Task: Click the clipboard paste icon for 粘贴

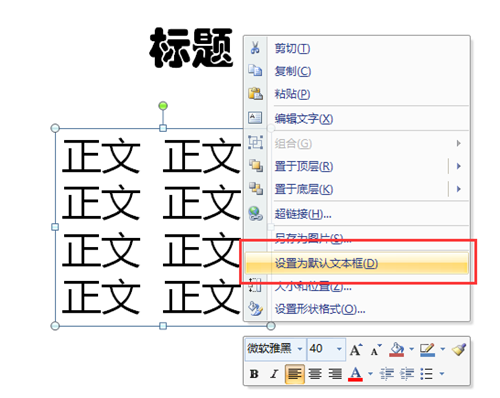Action: (255, 94)
